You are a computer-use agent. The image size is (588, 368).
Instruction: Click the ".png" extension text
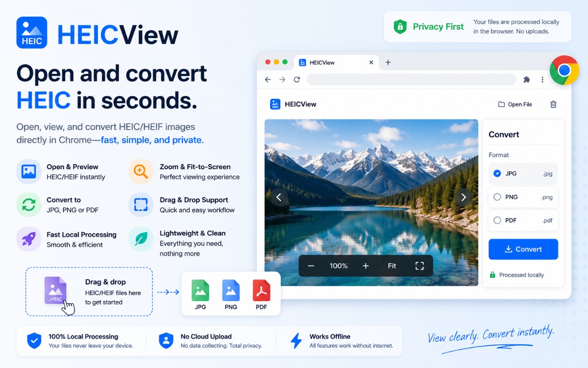(547, 197)
